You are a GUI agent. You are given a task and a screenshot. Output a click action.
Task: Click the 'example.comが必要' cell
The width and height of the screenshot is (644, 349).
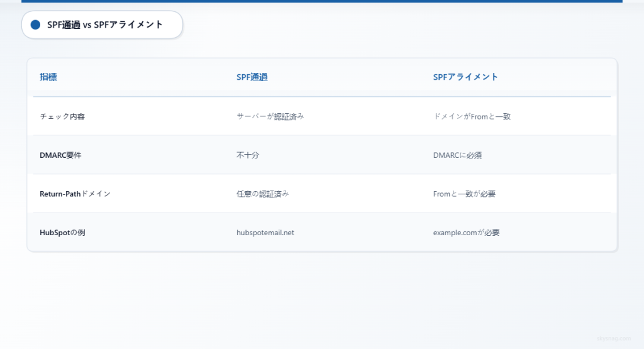[466, 233]
